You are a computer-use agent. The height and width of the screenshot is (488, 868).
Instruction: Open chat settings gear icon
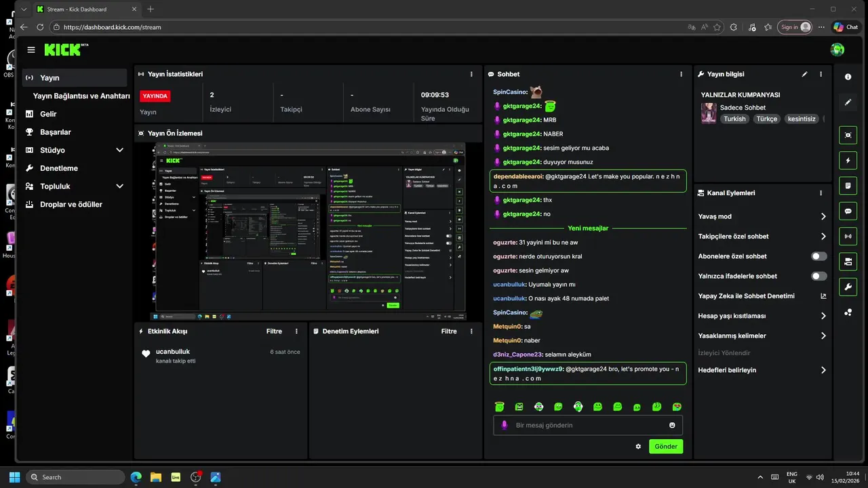tap(638, 447)
